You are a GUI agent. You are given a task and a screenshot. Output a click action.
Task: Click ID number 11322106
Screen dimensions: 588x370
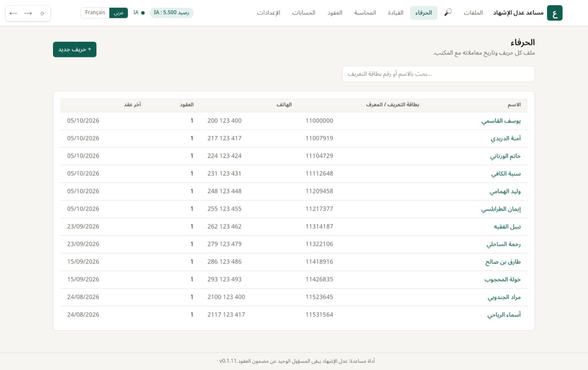319,244
